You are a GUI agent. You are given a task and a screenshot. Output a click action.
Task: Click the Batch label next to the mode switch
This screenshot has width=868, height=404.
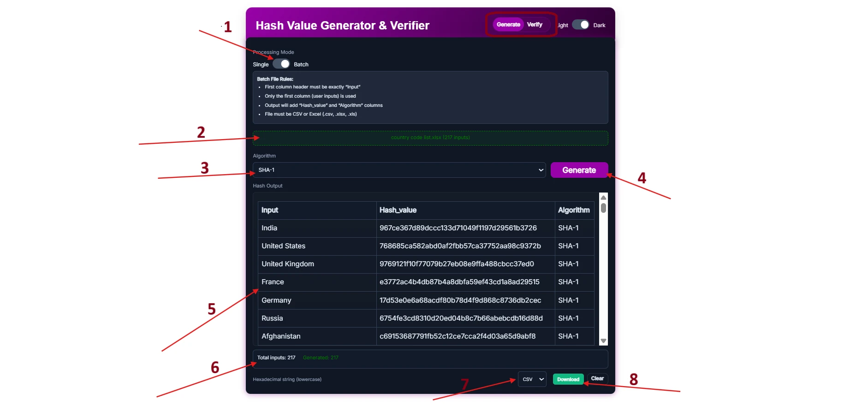[301, 64]
